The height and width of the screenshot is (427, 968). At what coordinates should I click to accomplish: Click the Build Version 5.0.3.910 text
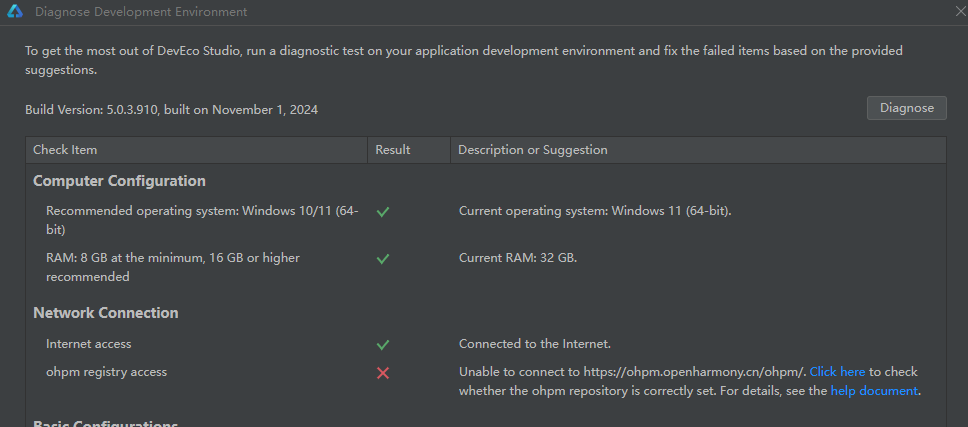coord(172,110)
